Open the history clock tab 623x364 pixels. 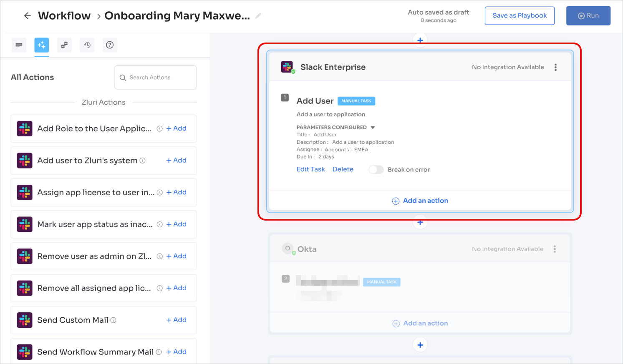[87, 45]
